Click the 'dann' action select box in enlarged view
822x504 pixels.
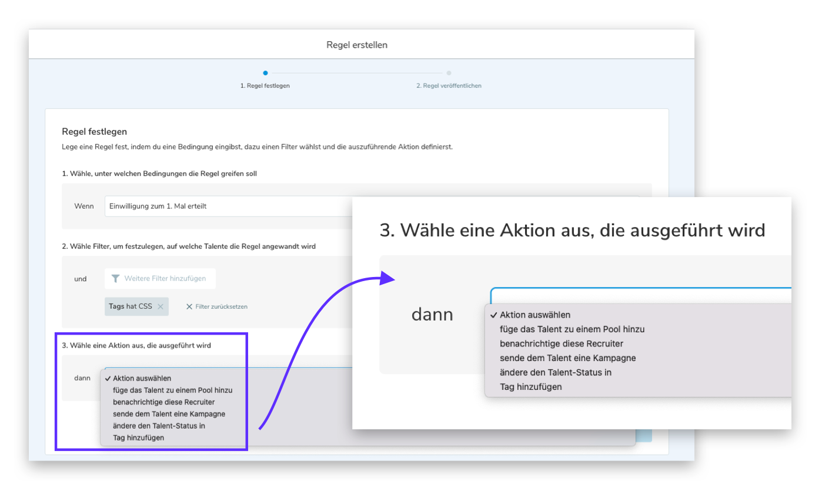640,295
